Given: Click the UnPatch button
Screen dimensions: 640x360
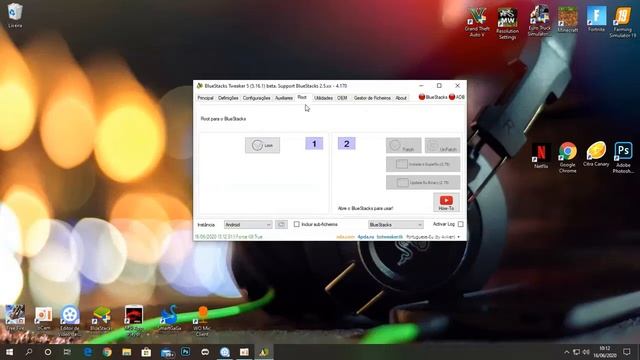Looking at the screenshot, I should point(442,145).
